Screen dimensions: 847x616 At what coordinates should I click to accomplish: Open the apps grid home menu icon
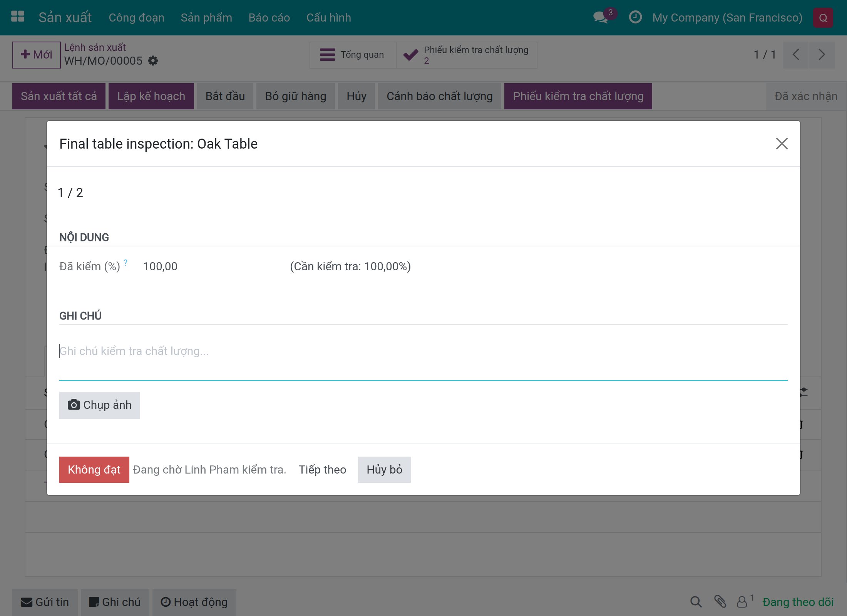tap(18, 17)
